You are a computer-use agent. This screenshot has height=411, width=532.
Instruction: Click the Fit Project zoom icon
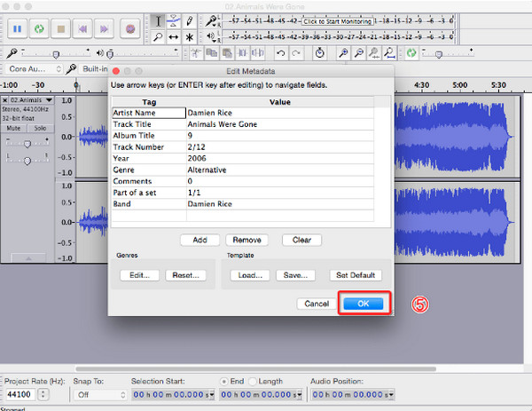point(390,53)
